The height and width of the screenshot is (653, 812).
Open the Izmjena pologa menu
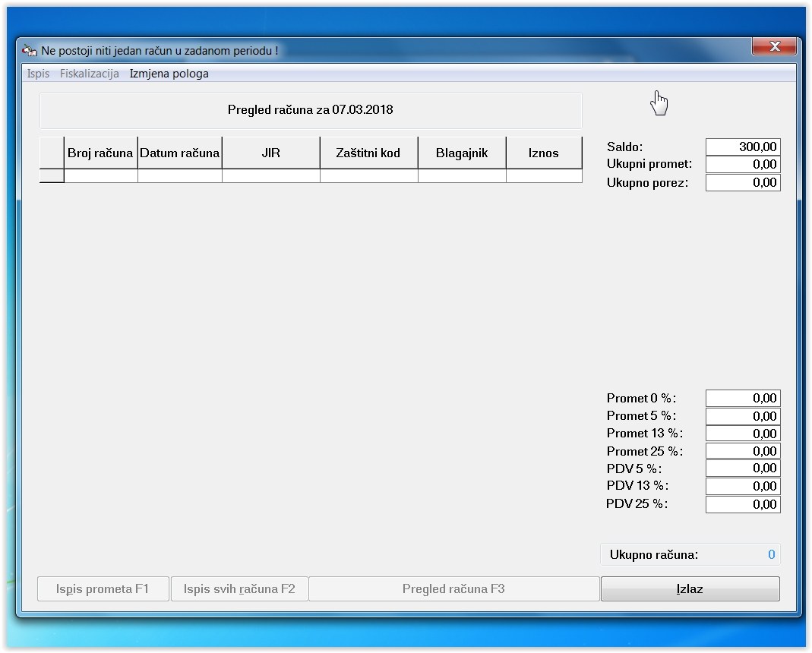(169, 74)
